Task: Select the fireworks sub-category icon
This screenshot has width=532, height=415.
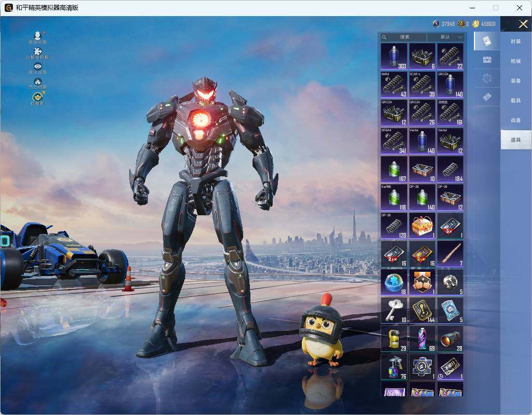Action: [487, 78]
